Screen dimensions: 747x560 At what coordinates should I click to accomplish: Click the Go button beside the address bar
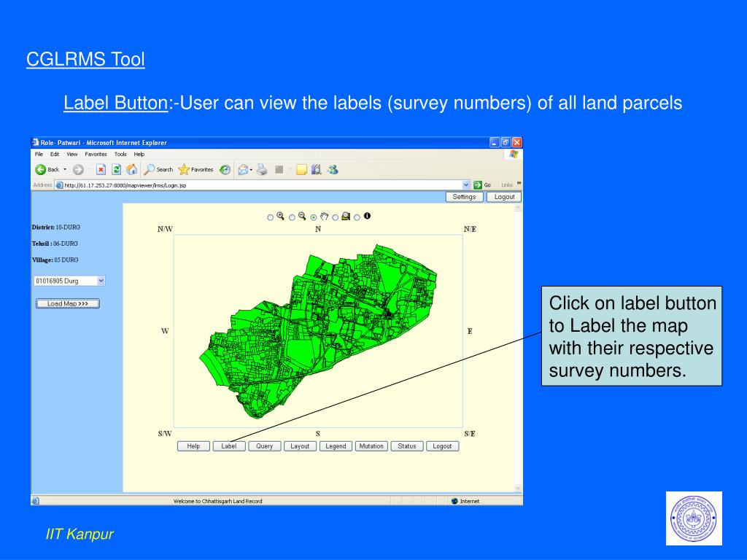483,184
